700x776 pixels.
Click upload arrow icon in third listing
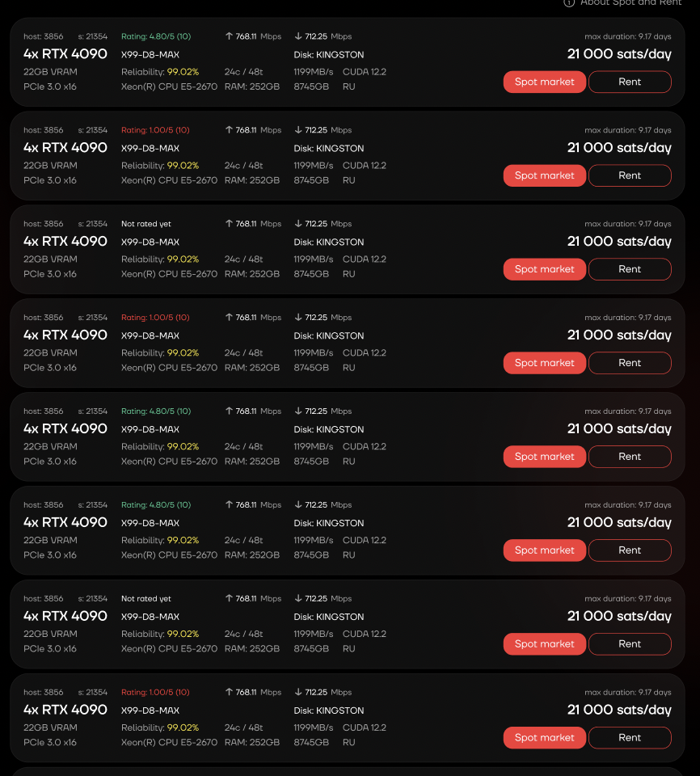pyautogui.click(x=229, y=224)
